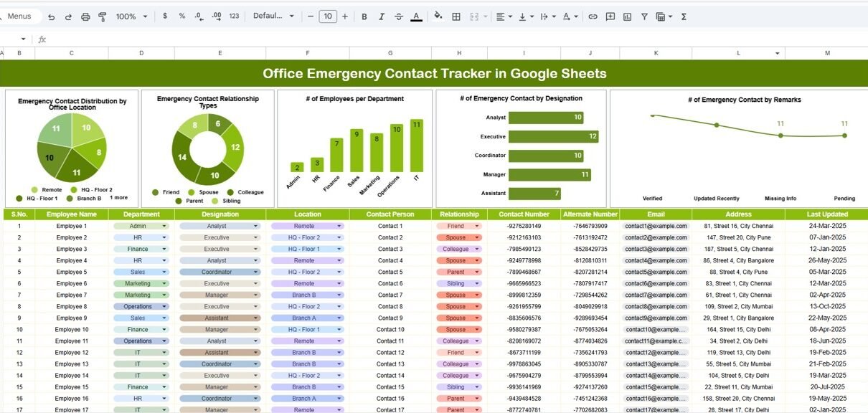Click the Undo icon in toolbar
The height and width of the screenshot is (413, 868).
(52, 16)
